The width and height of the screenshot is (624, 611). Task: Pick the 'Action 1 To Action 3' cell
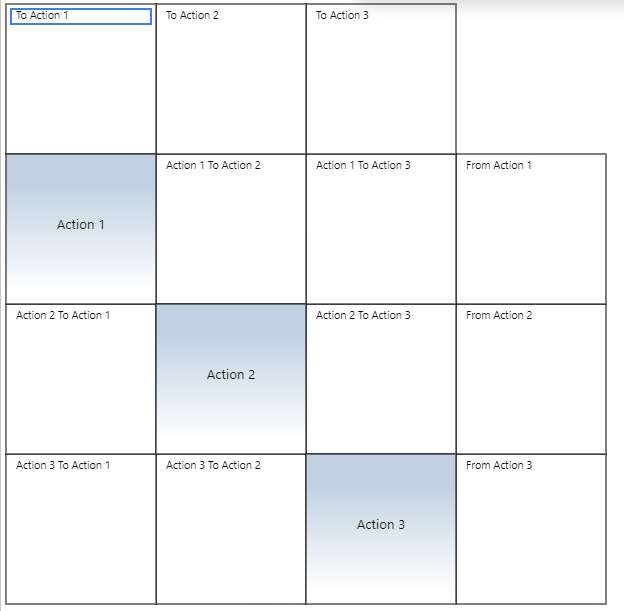381,230
